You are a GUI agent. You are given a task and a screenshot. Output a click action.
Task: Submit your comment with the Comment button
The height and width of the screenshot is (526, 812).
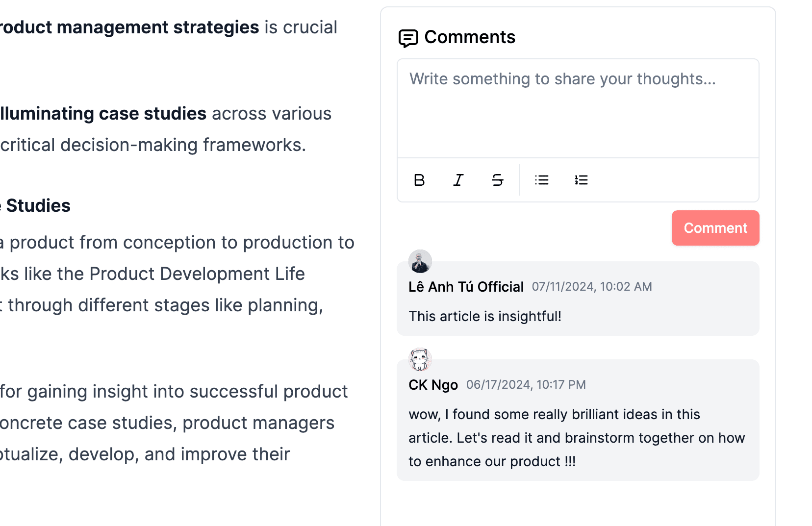(x=715, y=227)
